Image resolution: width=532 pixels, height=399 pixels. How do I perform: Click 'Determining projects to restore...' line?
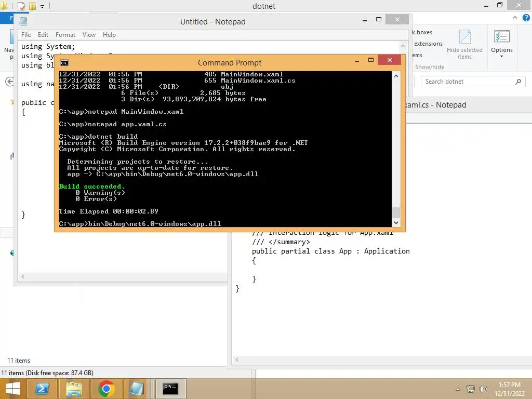click(x=137, y=162)
